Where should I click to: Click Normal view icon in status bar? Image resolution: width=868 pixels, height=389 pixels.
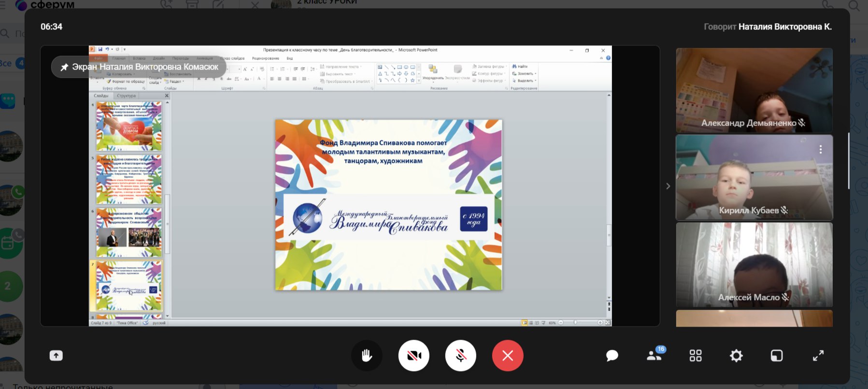coord(525,322)
